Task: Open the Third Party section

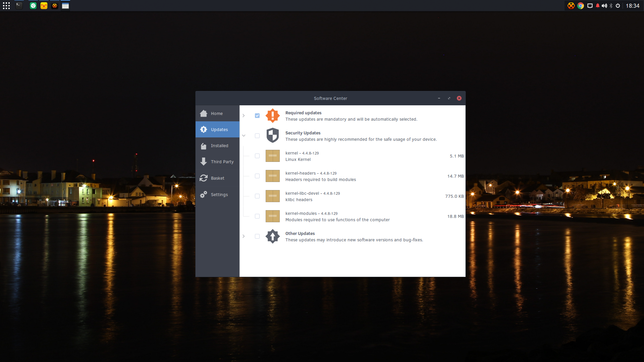Action: (217, 162)
